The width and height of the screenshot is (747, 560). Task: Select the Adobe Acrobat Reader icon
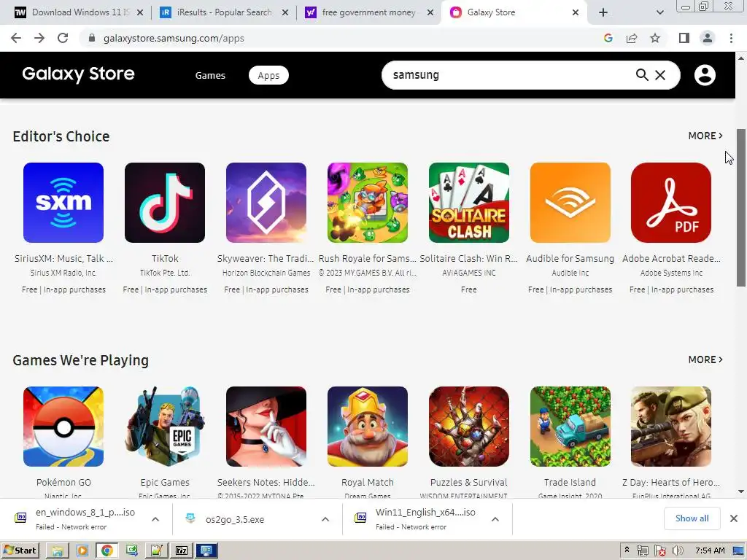(x=671, y=203)
